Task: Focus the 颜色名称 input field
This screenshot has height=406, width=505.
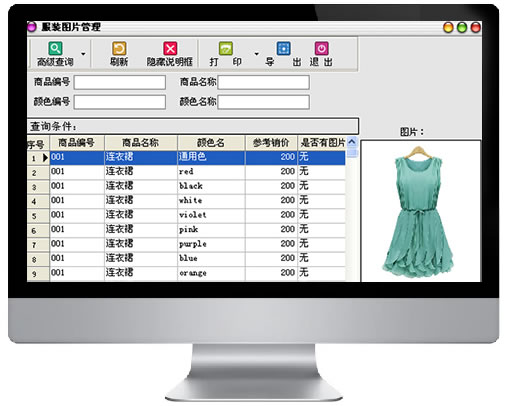Action: pyautogui.click(x=264, y=102)
